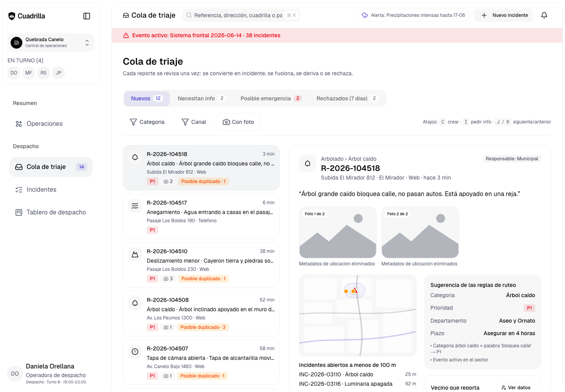The height and width of the screenshot is (392, 565).
Task: Open incident INC-2026-03110 Árbol caído
Action: coord(357,374)
